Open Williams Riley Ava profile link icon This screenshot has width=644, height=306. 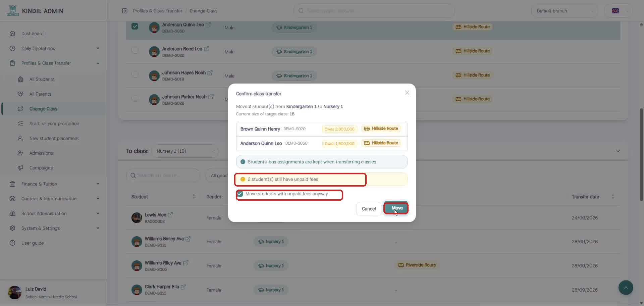[x=186, y=263]
